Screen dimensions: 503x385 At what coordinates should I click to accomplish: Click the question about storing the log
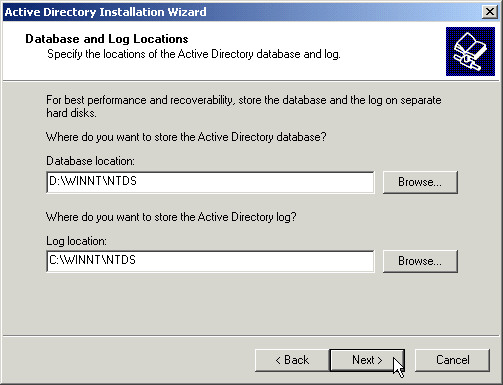pos(171,217)
